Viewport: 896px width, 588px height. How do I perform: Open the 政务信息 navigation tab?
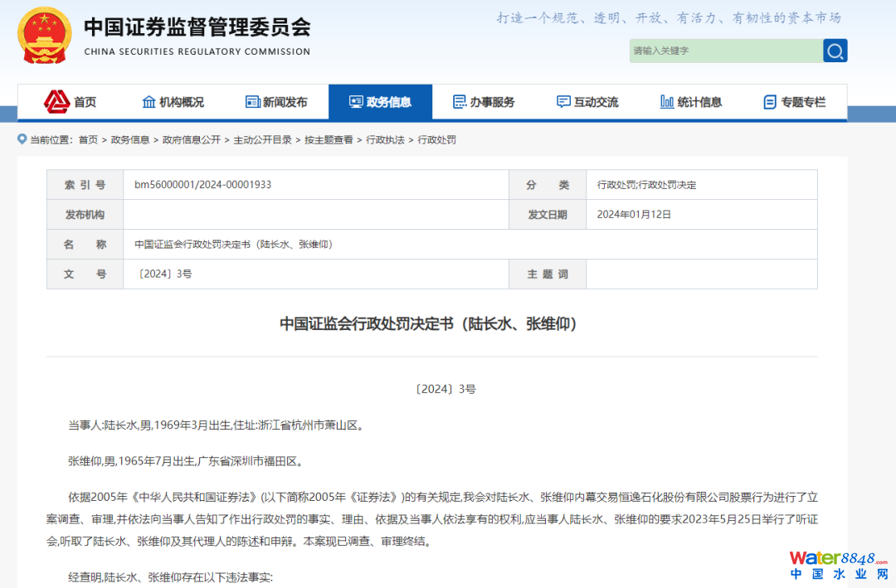coord(380,102)
